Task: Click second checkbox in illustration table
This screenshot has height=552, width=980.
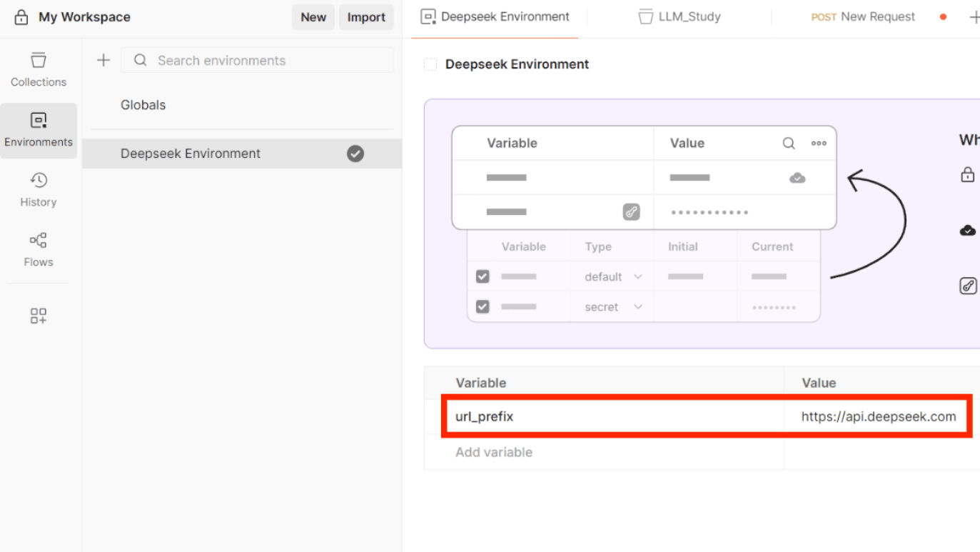Action: coord(483,306)
